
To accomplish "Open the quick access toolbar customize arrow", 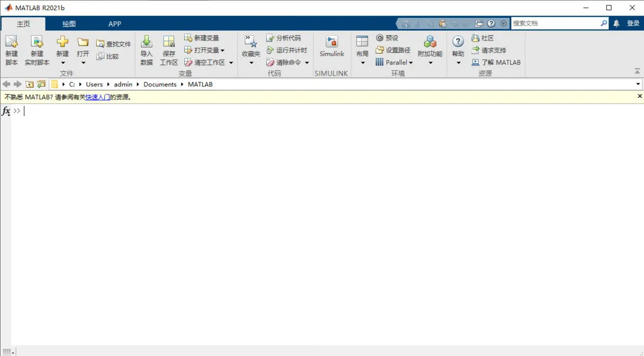I will [x=504, y=24].
